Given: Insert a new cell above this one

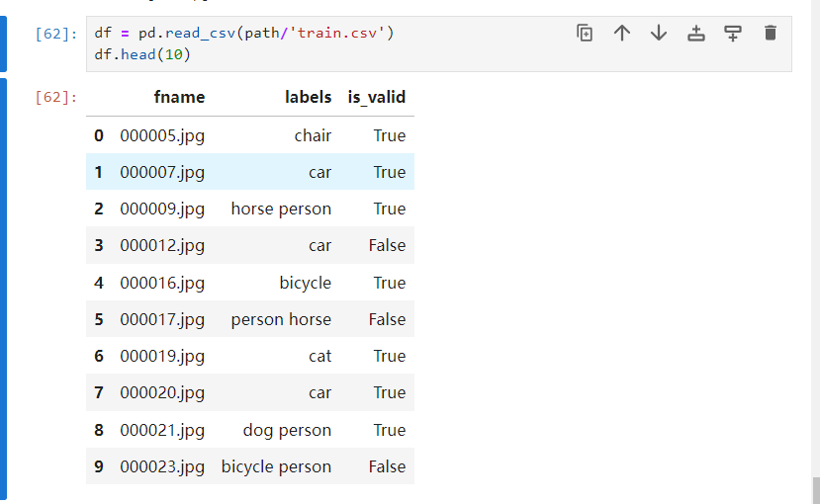Looking at the screenshot, I should click(x=696, y=33).
